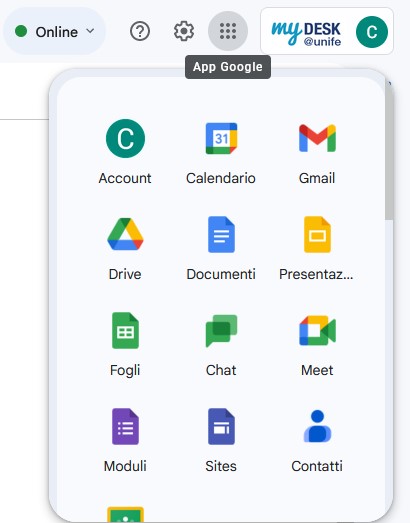Close the App Google grid launcher

tap(228, 31)
